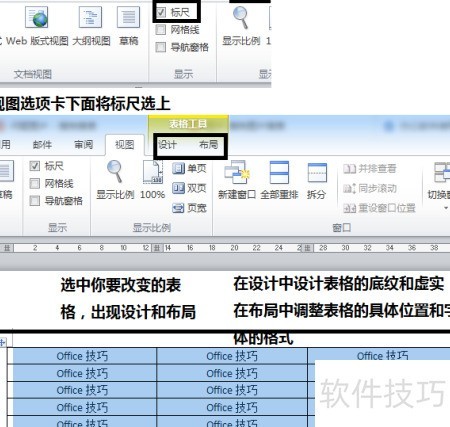Switch to the 审阅 ribbon tab
Screen dimensions: 450x427
pos(83,145)
